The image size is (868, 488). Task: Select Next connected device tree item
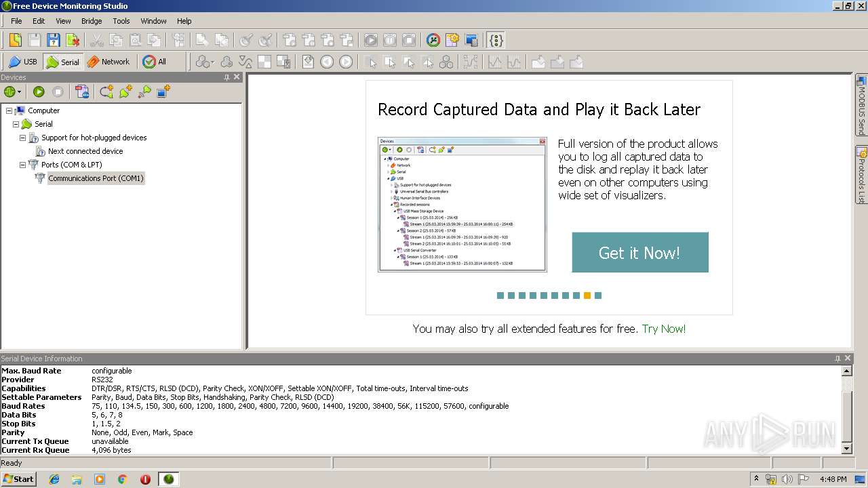point(85,151)
